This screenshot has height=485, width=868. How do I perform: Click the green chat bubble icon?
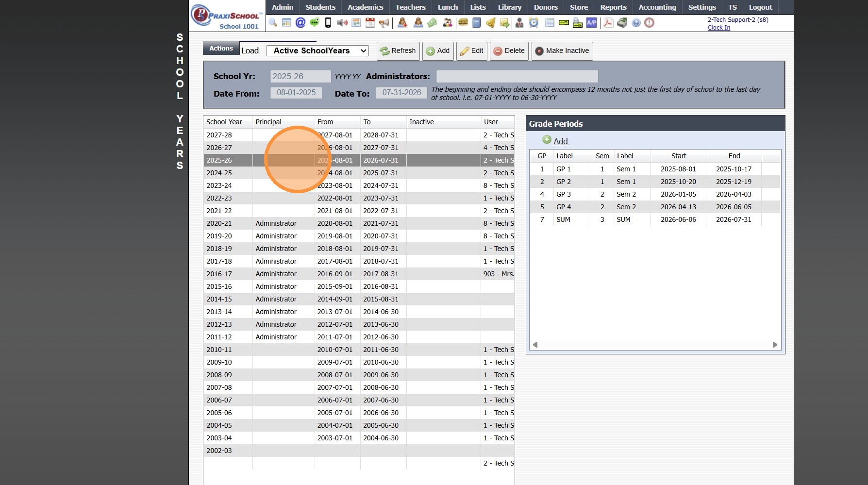(315, 23)
